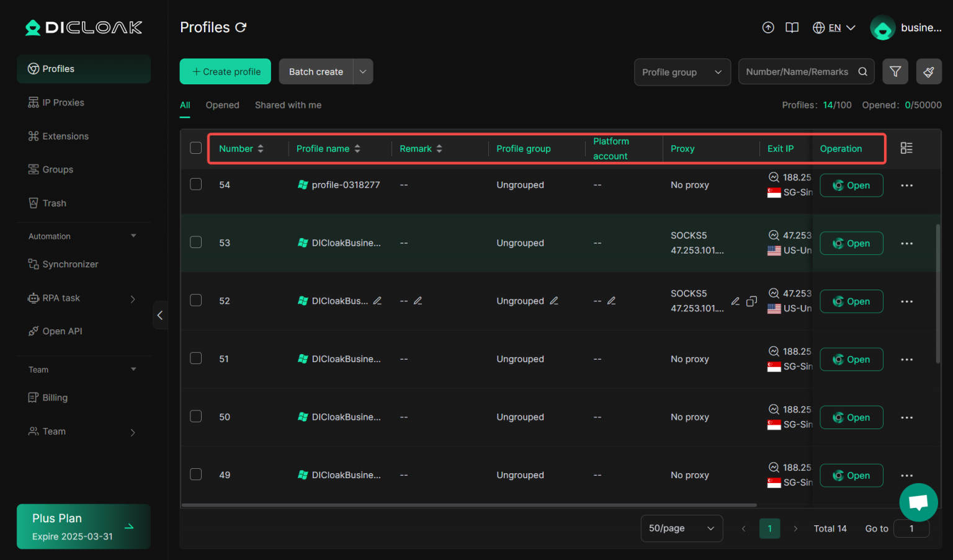Select the checkbox for profile 54

[x=195, y=184]
